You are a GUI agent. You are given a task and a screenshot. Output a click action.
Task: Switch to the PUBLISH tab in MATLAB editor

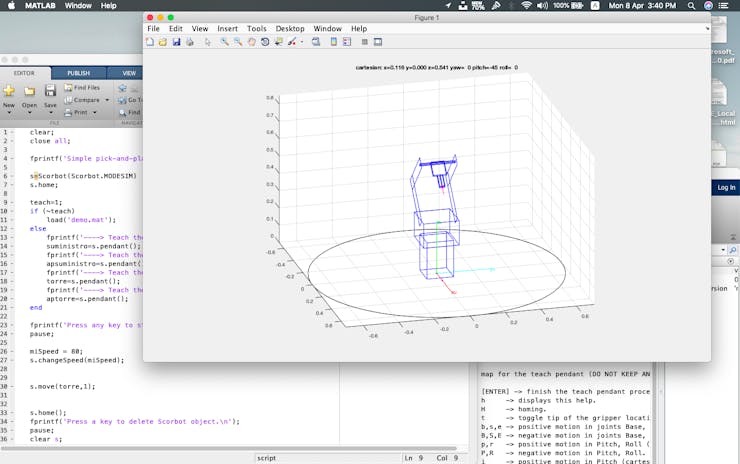[78, 73]
